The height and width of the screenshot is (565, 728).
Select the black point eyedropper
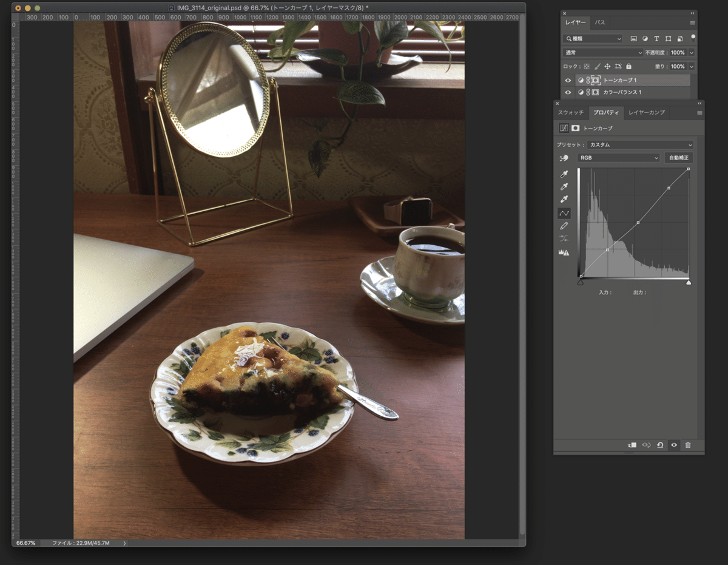click(x=564, y=174)
